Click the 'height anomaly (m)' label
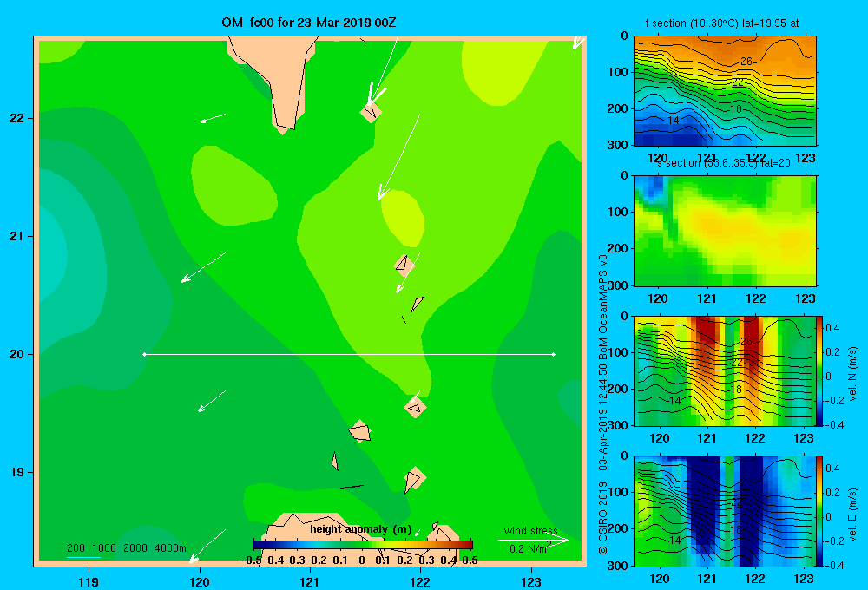Viewport: 868px width, 590px height. pos(361,529)
